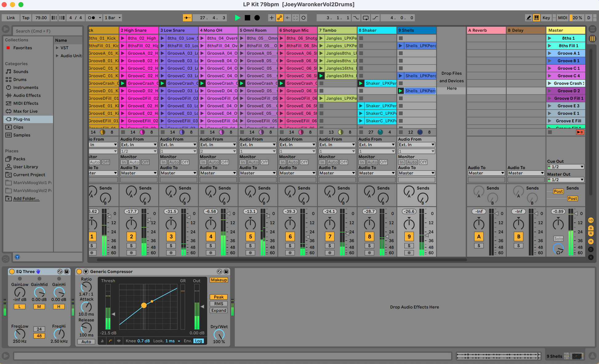Open the 1 Bar quantization dropdown

coord(113,18)
